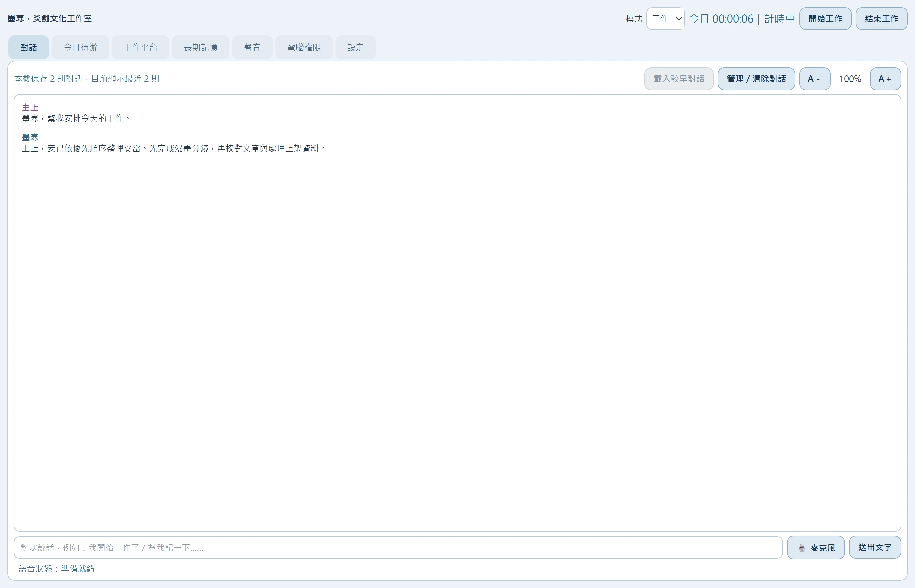
Task: Click 載入較早對話 button
Action: pyautogui.click(x=679, y=79)
